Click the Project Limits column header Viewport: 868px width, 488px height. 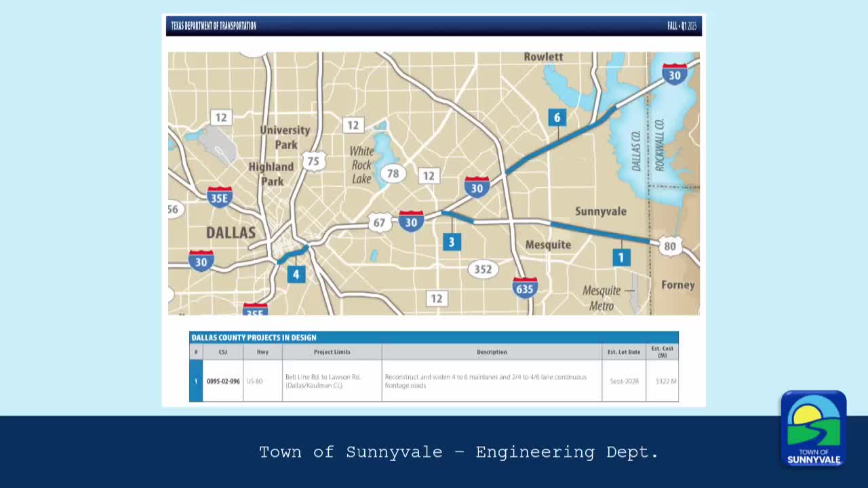(x=332, y=352)
